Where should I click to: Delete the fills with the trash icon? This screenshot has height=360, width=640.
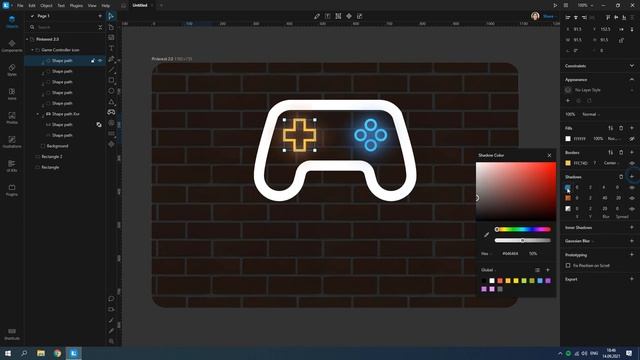(621, 128)
